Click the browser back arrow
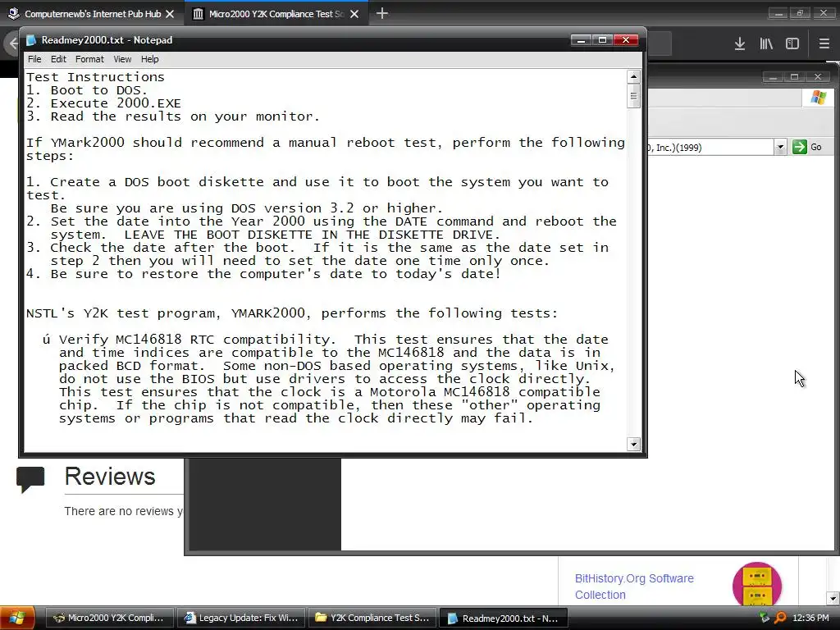Image resolution: width=840 pixels, height=630 pixels. [11, 44]
